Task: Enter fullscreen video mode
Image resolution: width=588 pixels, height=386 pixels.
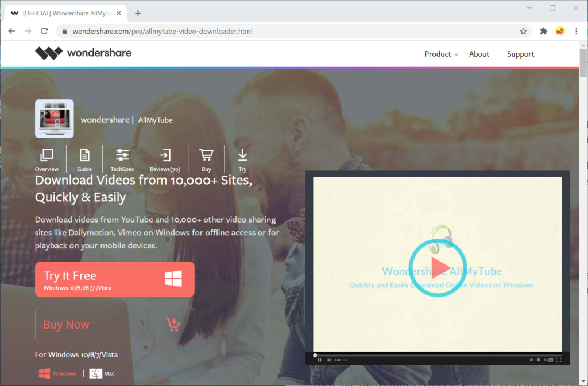Action: pyautogui.click(x=559, y=360)
